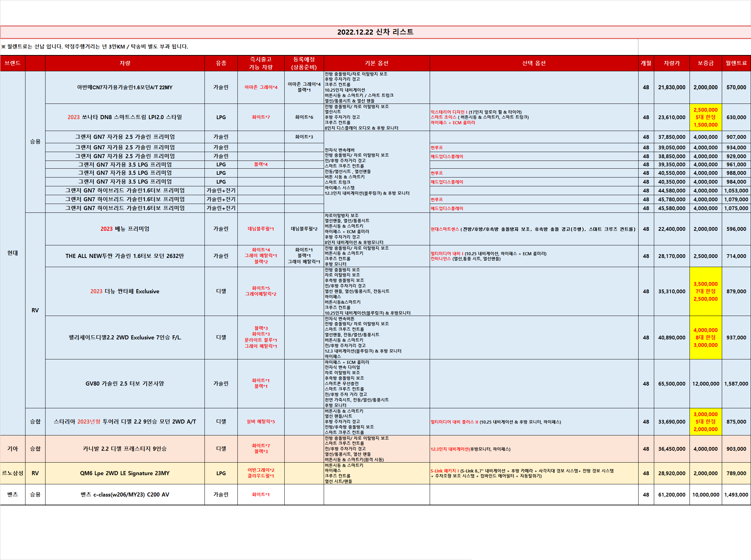
Task: Select the '기본 옵션' column header
Action: [x=376, y=63]
